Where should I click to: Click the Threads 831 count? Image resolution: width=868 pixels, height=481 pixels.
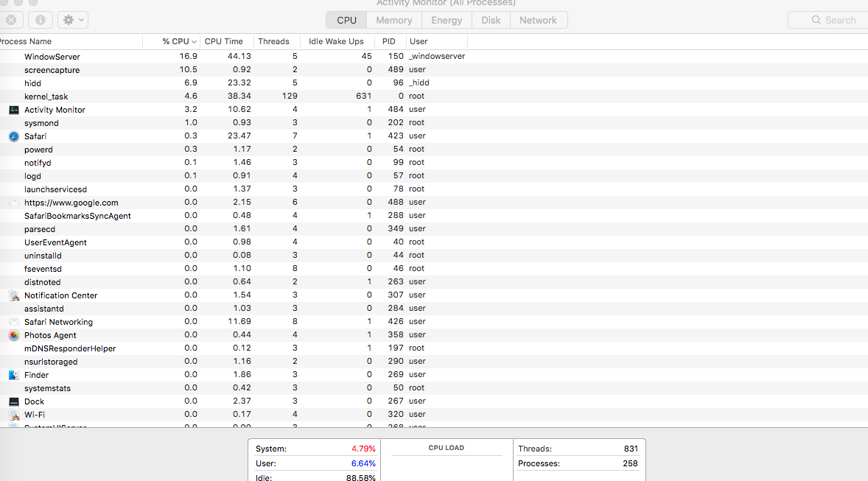tap(631, 449)
